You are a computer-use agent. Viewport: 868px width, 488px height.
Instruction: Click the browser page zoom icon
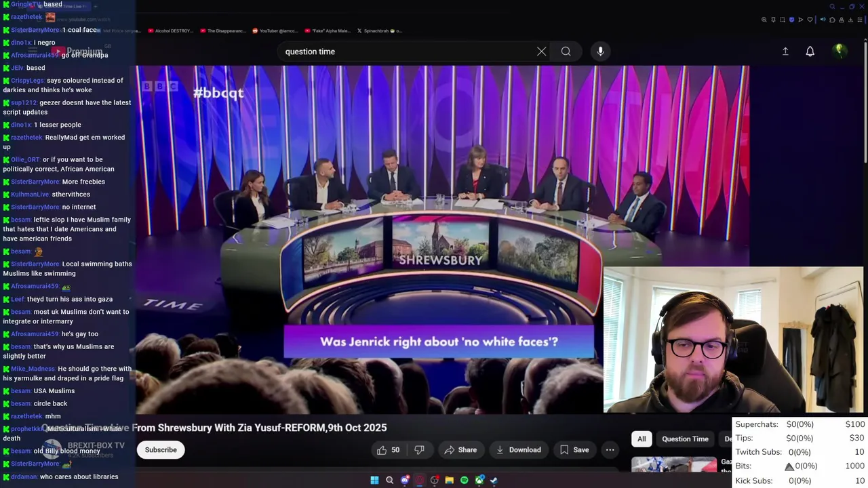[x=764, y=20]
